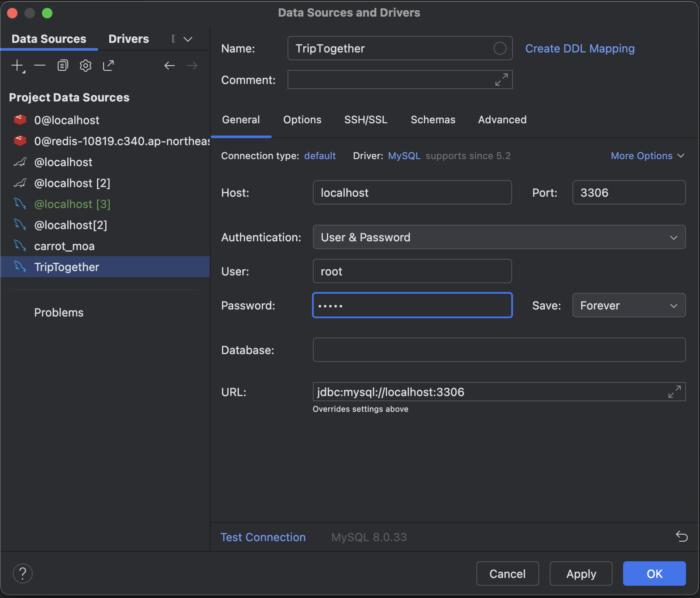Switch to the SSH/SSL tab

click(366, 120)
